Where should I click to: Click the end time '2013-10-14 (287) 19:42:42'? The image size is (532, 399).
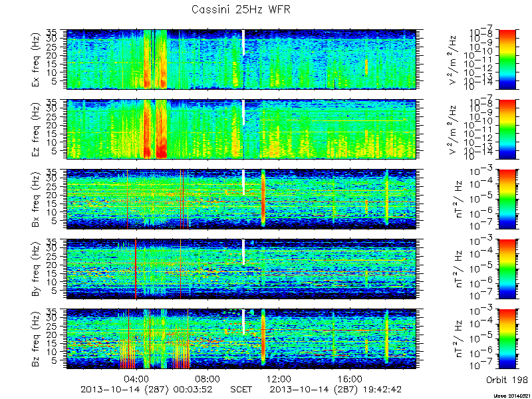336,389
